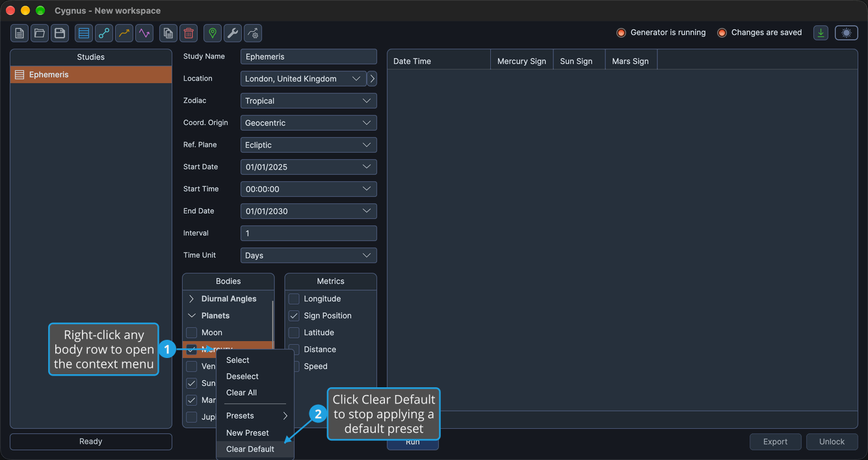The height and width of the screenshot is (460, 868).
Task: Open the Ref. Plane Ecliptic dropdown
Action: (x=309, y=145)
